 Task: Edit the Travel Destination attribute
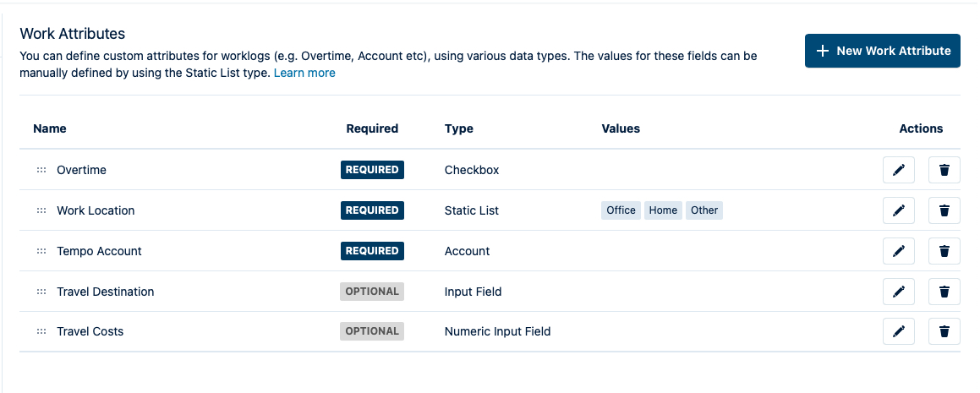tap(898, 292)
